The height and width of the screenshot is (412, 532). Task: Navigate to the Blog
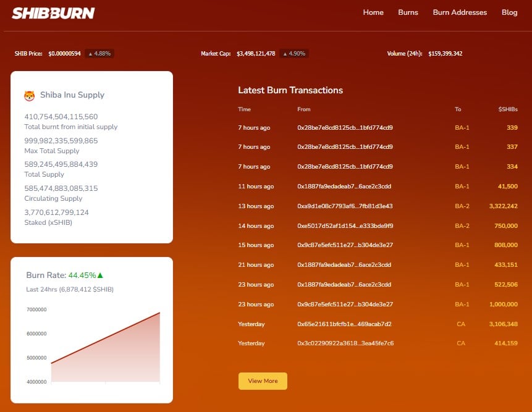[510, 12]
